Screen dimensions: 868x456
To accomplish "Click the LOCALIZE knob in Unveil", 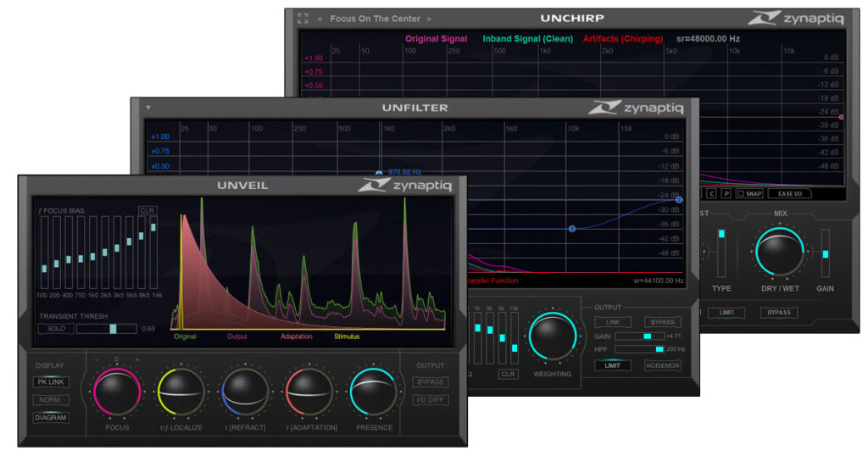I will coord(181,392).
